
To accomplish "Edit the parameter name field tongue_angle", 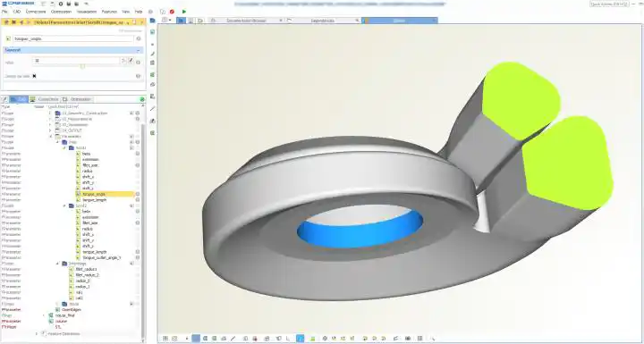I will 73,38.
